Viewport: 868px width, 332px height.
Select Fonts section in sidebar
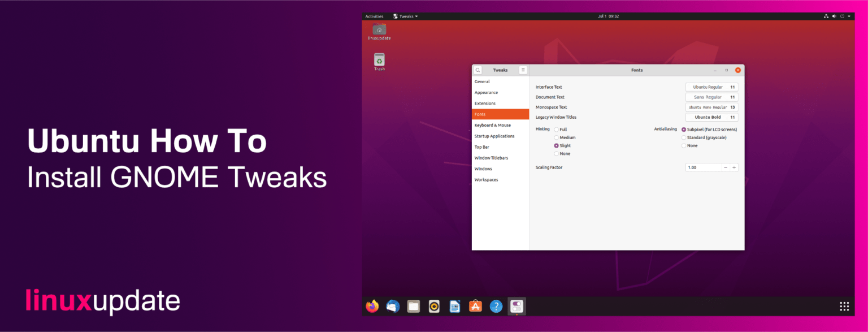click(501, 114)
